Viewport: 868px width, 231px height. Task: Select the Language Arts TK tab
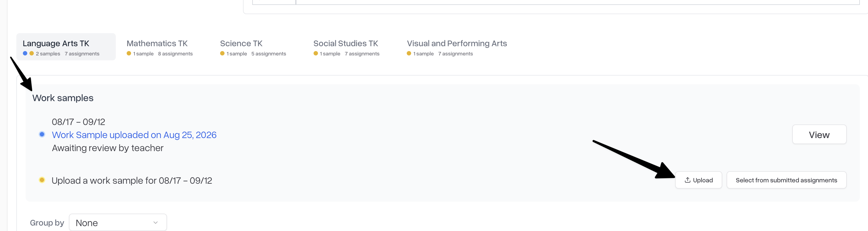click(x=66, y=47)
